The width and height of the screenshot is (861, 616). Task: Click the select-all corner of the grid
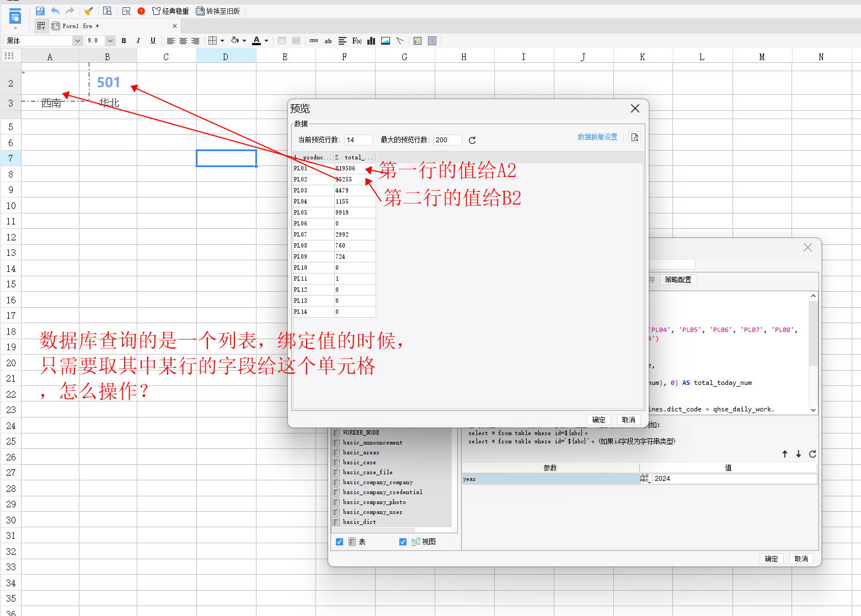[10, 56]
